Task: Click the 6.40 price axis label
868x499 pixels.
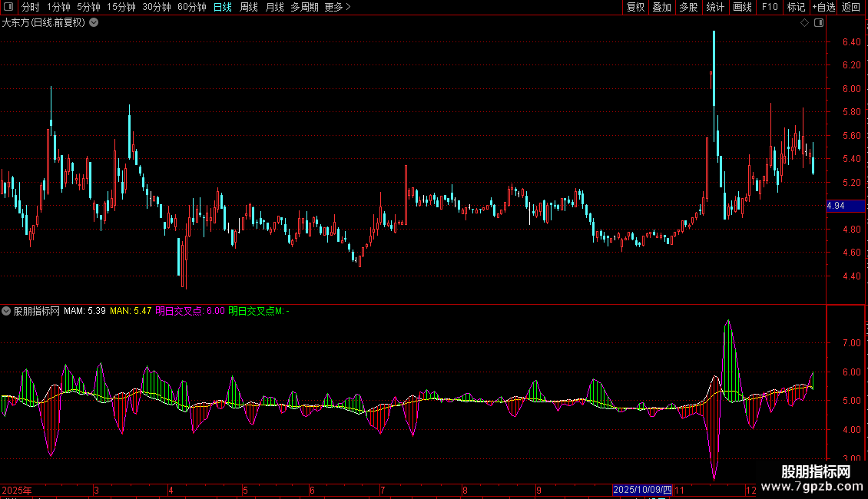Action: tap(851, 42)
